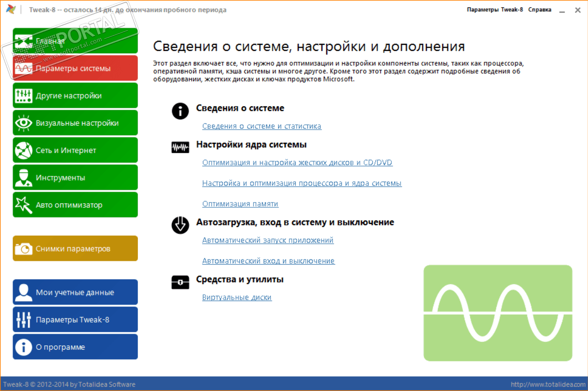This screenshot has width=588, height=391.
Task: Open Сведения о системе и статистика link
Action: point(262,126)
